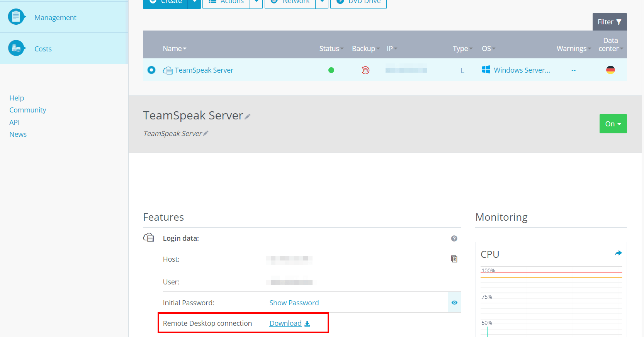Edit the italic description pencil icon
644x337 pixels.
[x=206, y=133]
